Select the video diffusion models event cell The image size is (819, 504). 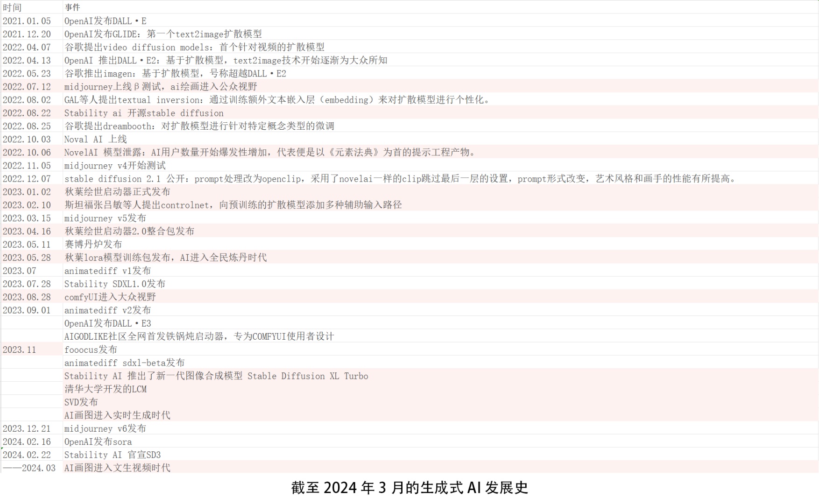pyautogui.click(x=440, y=47)
